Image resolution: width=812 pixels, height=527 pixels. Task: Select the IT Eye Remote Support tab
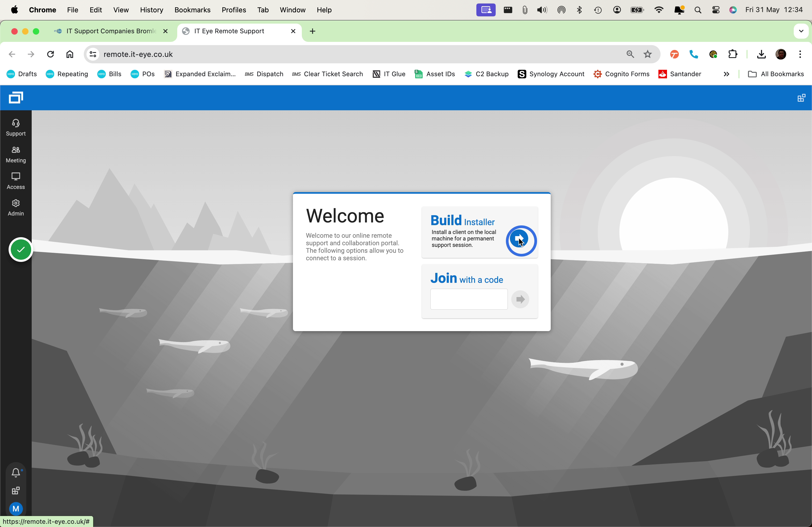point(229,31)
